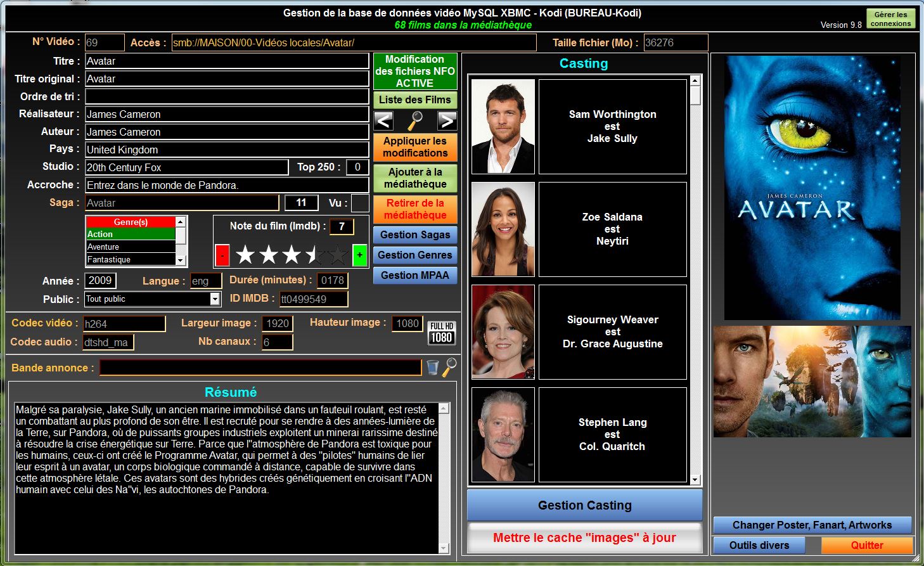Go to the previous film arrow
Image resolution: width=924 pixels, height=566 pixels.
[383, 120]
